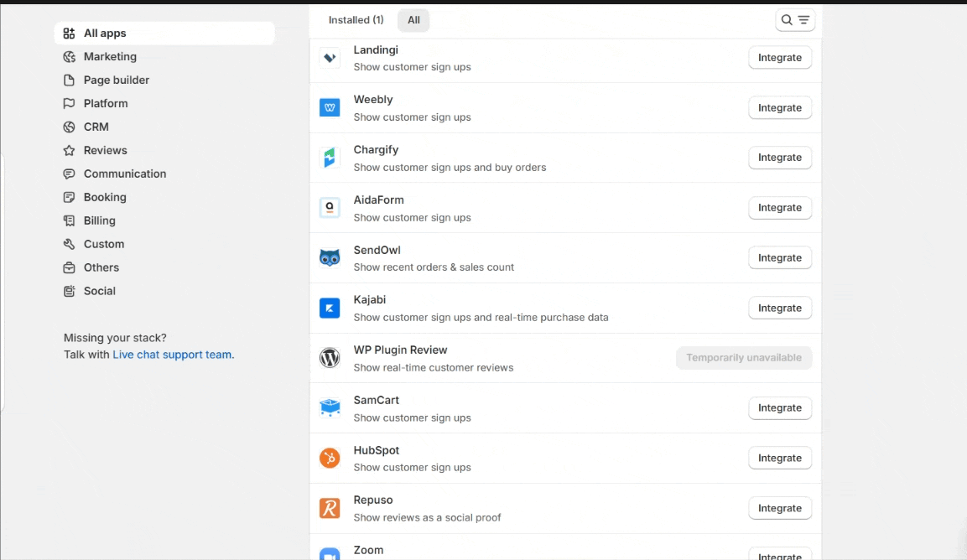967x560 pixels.
Task: Click the Page builder document icon
Action: (x=69, y=80)
